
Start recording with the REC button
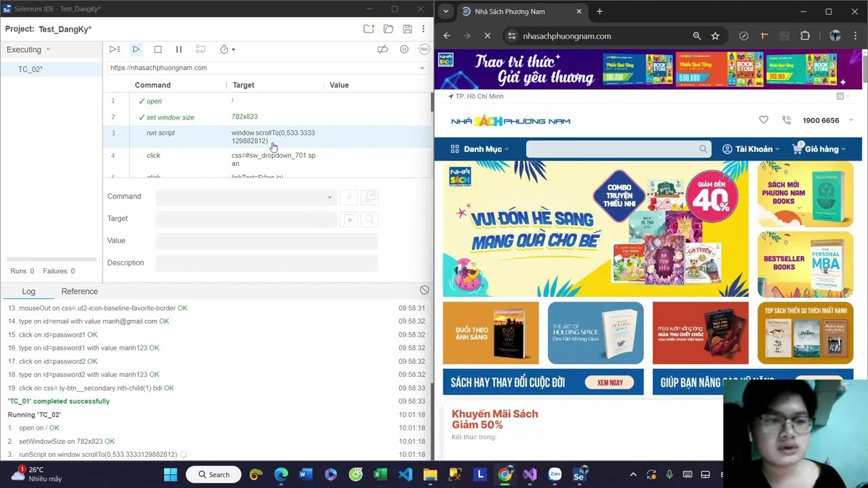click(x=425, y=49)
